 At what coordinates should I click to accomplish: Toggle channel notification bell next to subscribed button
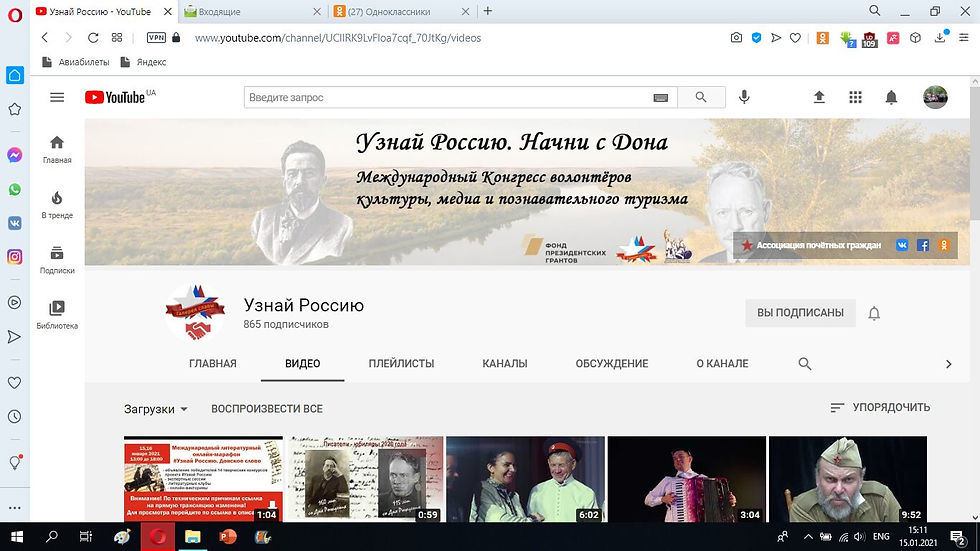(x=874, y=313)
